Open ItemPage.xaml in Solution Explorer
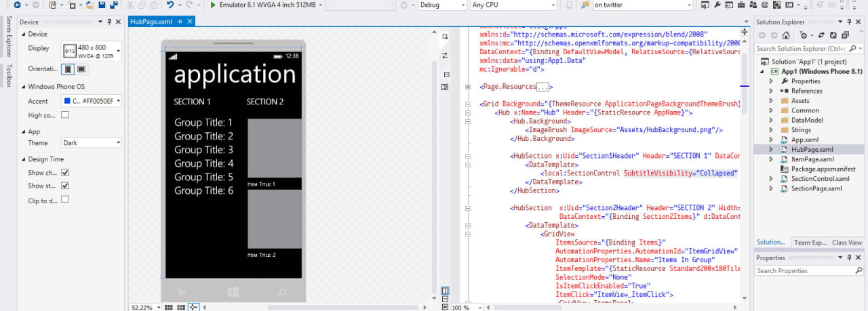868x311 pixels. (812, 159)
